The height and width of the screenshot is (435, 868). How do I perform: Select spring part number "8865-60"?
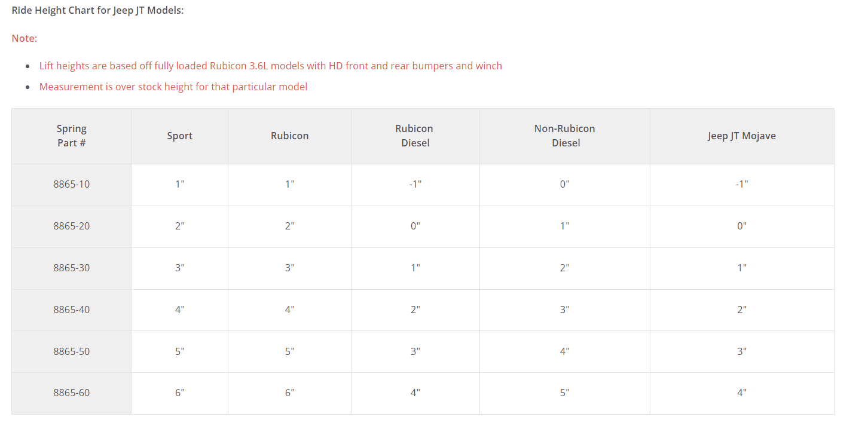72,393
